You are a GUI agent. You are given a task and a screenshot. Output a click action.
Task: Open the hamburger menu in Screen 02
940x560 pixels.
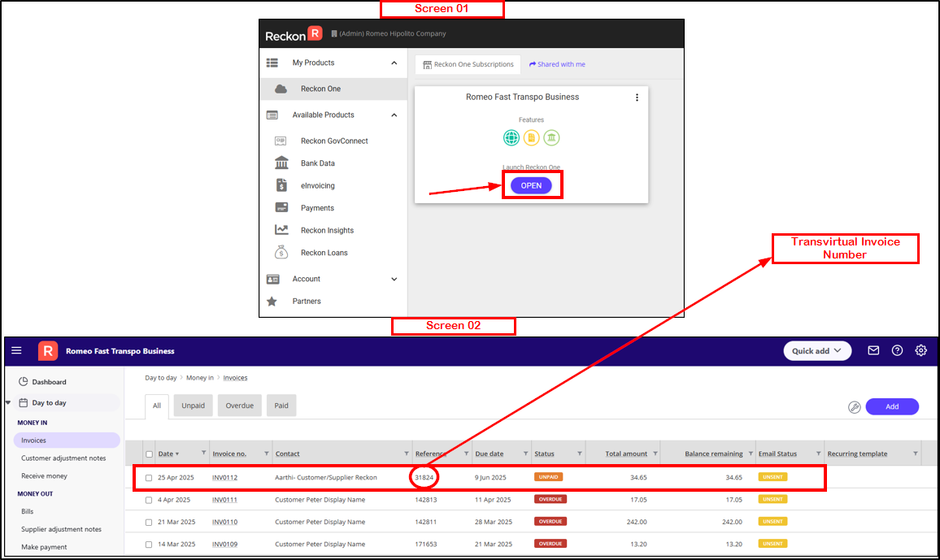(17, 350)
